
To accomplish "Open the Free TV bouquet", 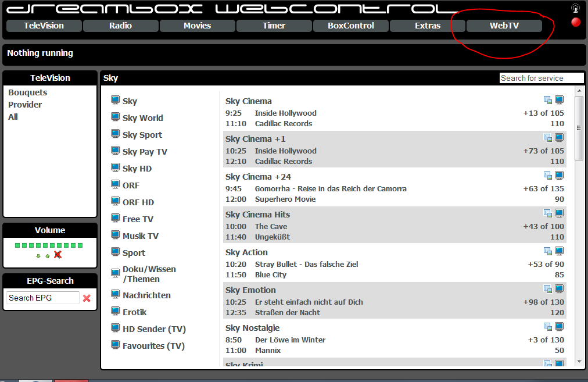I will [x=138, y=219].
